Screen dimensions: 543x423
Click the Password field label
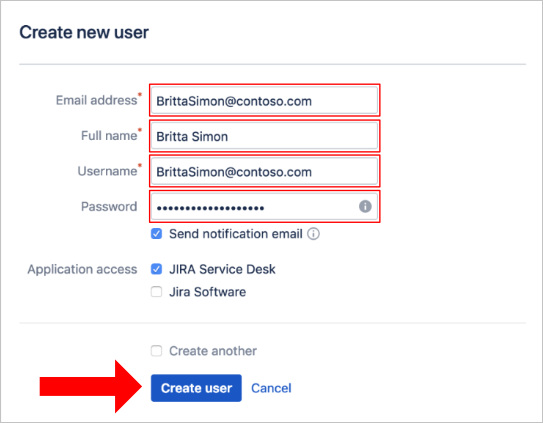point(109,206)
